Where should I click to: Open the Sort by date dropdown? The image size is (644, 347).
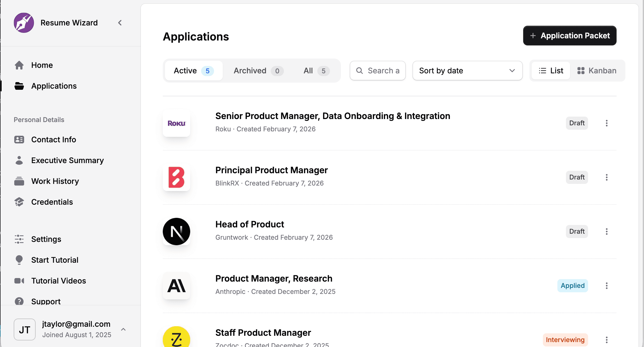coord(468,71)
